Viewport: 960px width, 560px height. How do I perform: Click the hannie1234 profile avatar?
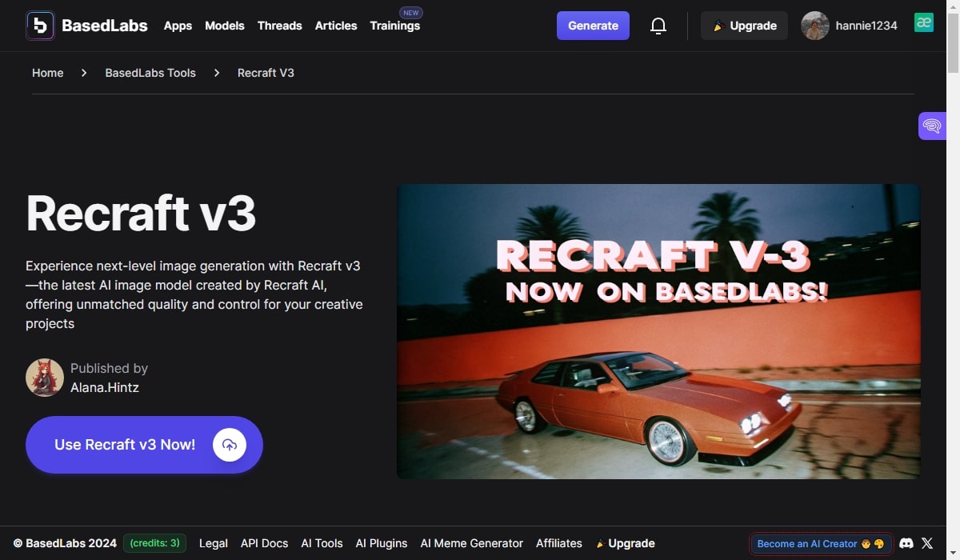(815, 26)
